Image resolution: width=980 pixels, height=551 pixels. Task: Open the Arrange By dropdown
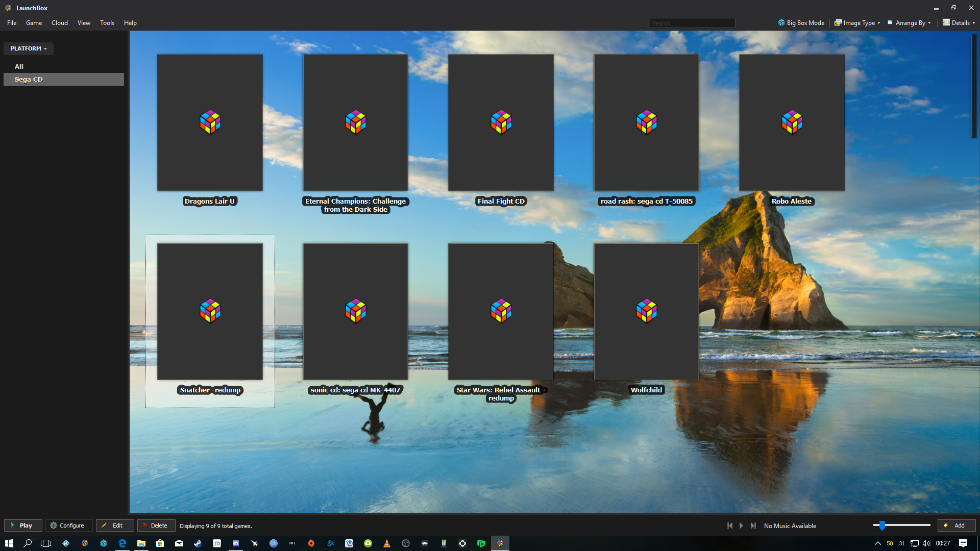click(x=910, y=23)
